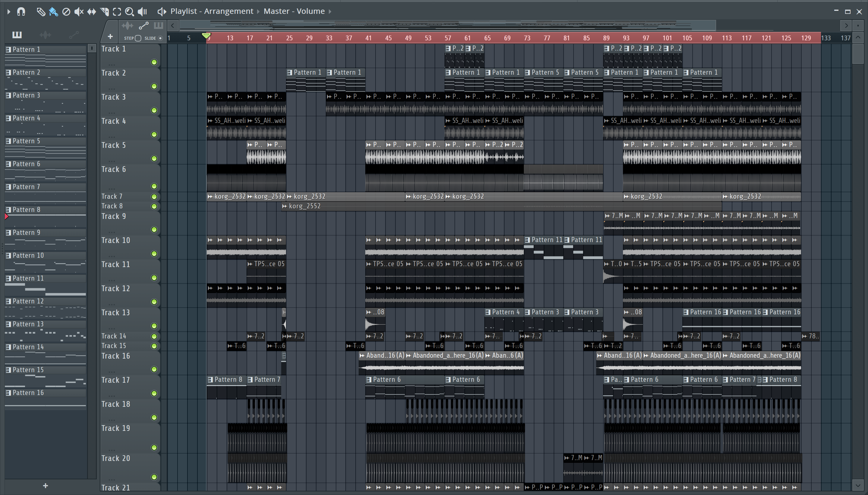868x495 pixels.
Task: Select the Draw pencil tool
Action: click(x=41, y=12)
